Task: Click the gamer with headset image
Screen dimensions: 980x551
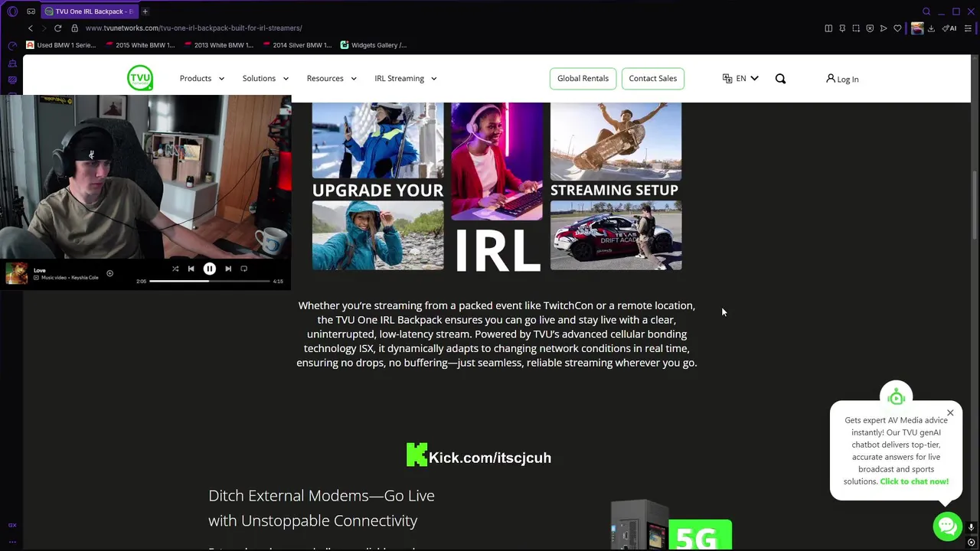Action: coord(496,161)
